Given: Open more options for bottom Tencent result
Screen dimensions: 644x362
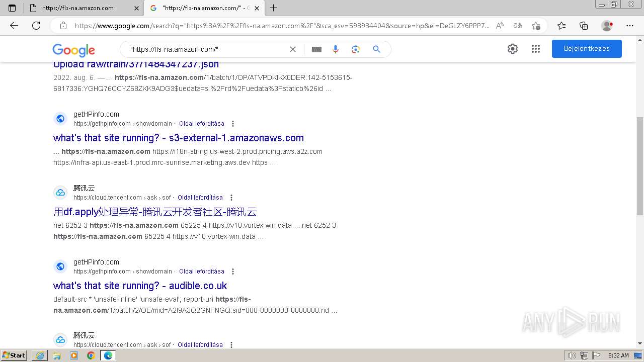Looking at the screenshot, I should (x=231, y=345).
